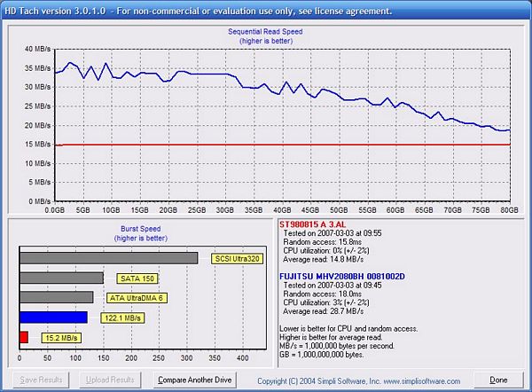This screenshot has width=532, height=392.
Task: Click the gray SCSI Ultra320 reference bar
Action: pyautogui.click(x=108, y=258)
